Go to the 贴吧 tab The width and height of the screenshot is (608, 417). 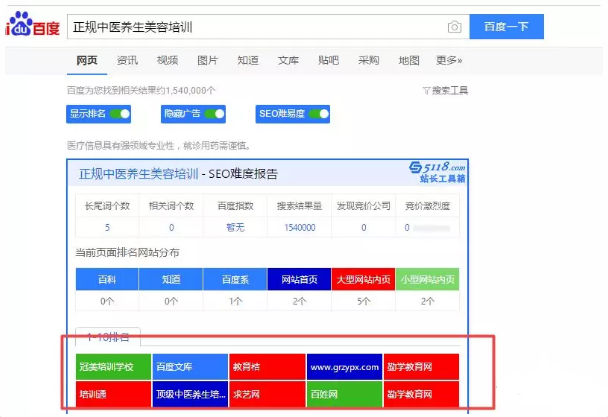(x=328, y=60)
